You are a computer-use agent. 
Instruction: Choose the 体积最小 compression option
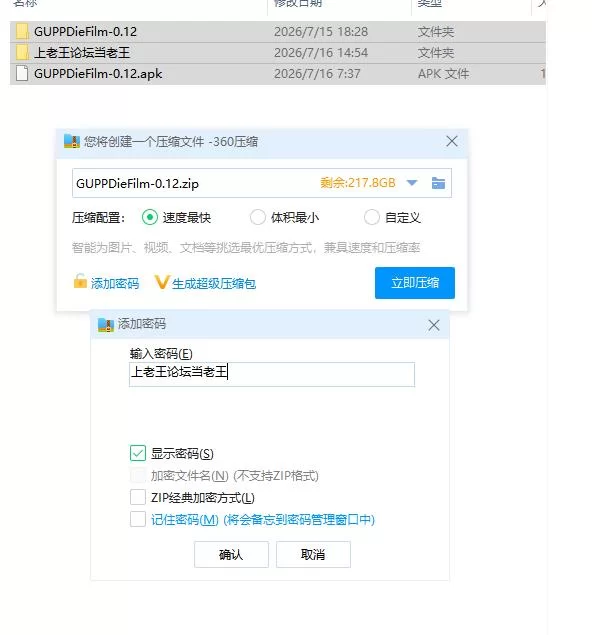coord(258,217)
